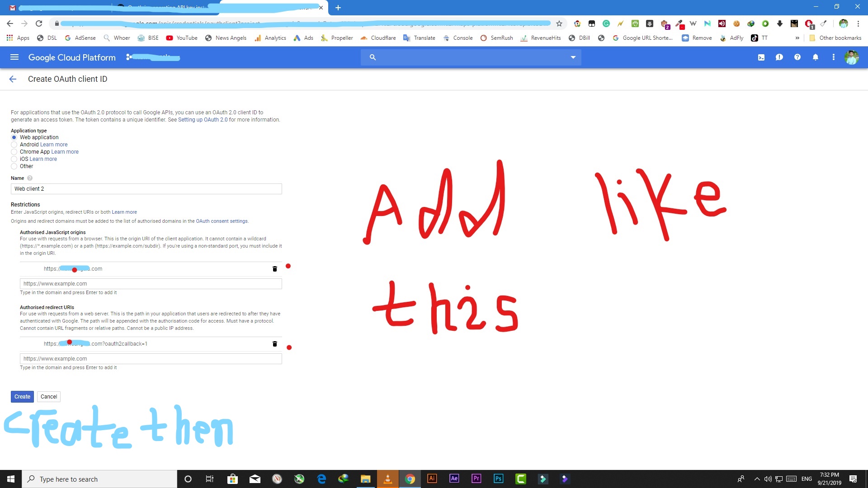Delete the authorised JavaScript origin entry

coord(274,269)
